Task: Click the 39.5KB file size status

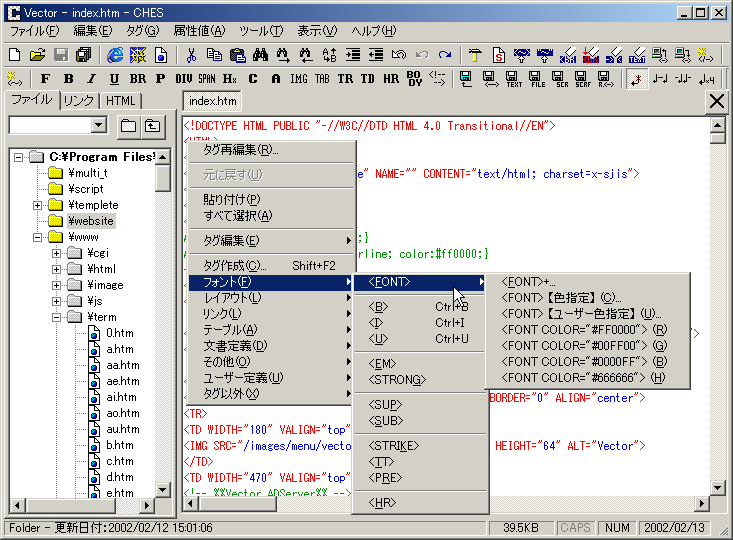Action: click(521, 528)
